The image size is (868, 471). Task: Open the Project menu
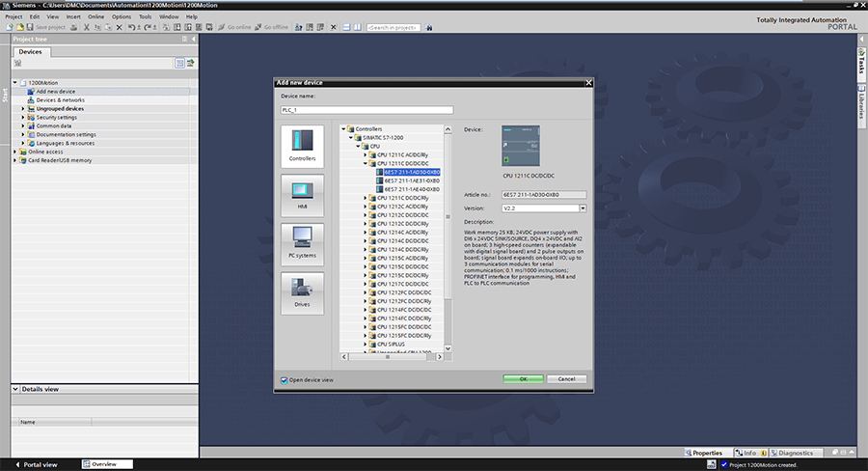tap(14, 16)
